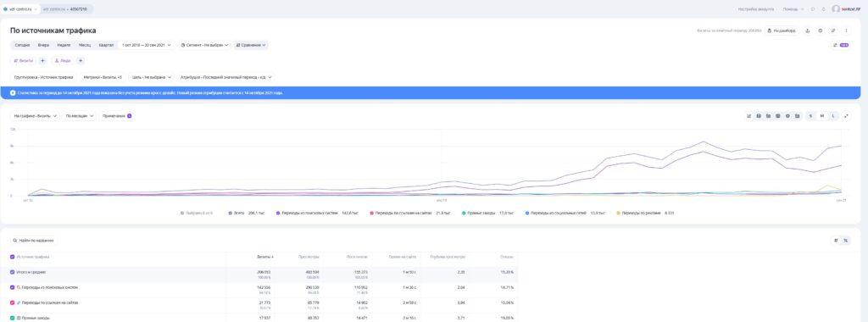The height and width of the screenshot is (322, 868).
Task: Toggle the Источник трафика header checkbox
Action: [x=12, y=257]
